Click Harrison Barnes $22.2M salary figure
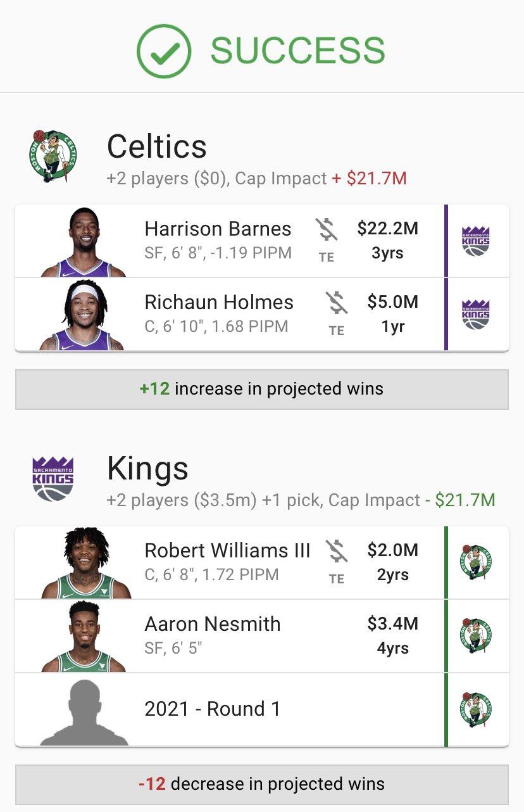Screen dimensions: 524x812 pos(387,229)
